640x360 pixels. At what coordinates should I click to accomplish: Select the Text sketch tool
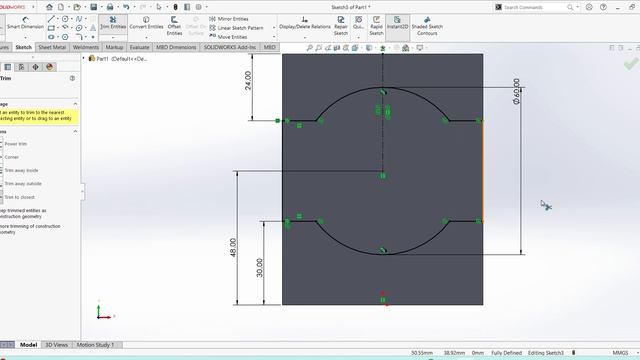[93, 28]
